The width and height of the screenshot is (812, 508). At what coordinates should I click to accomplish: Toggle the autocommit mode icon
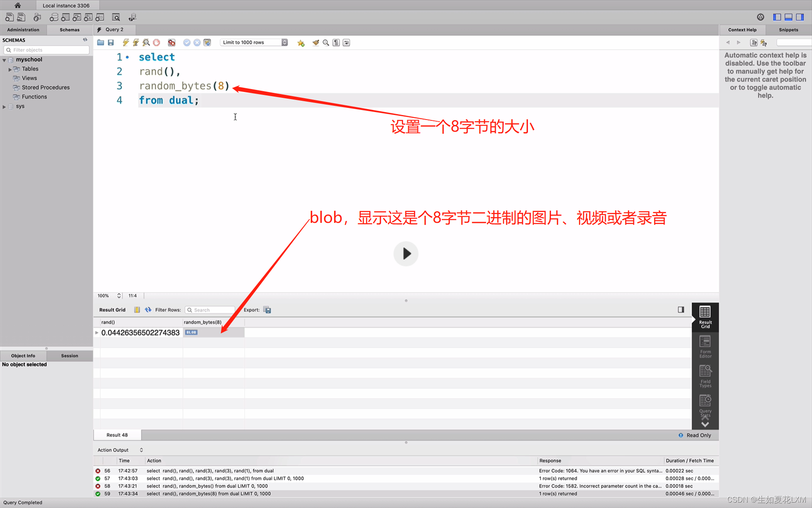click(207, 43)
